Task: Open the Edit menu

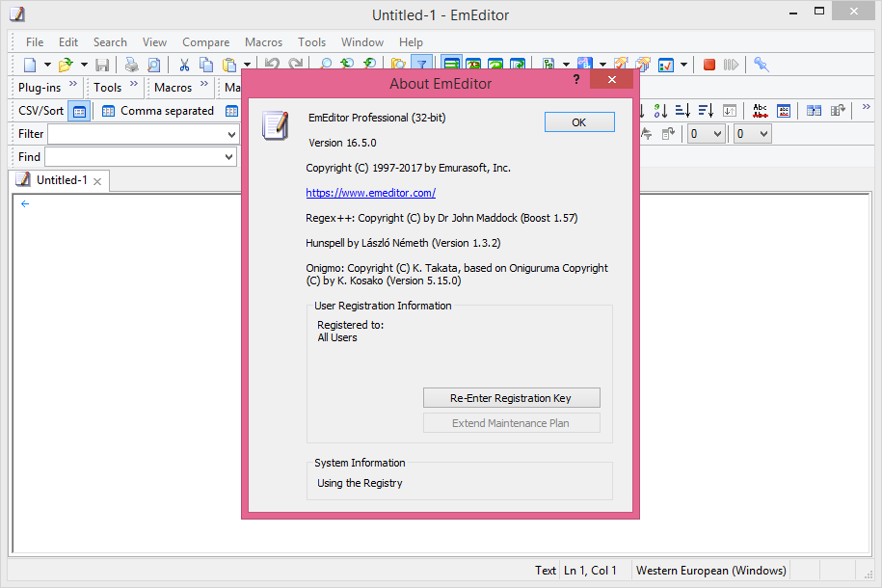Action: tap(68, 42)
